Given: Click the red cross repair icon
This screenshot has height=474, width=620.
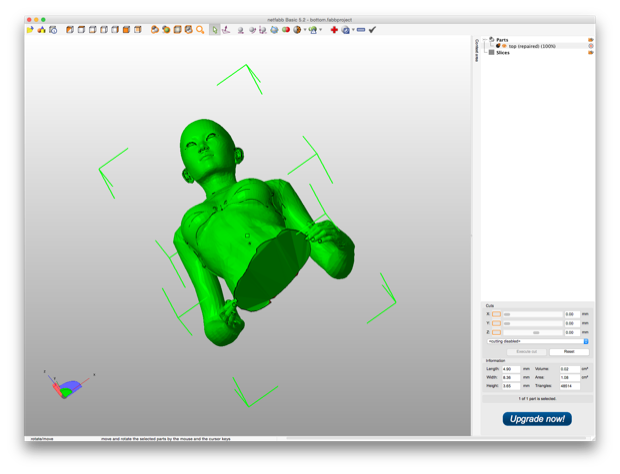Looking at the screenshot, I should 334,30.
